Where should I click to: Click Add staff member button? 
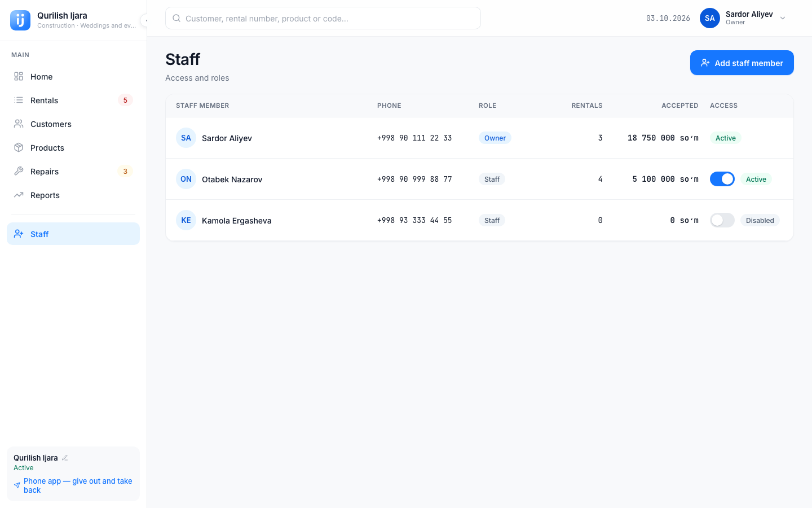742,63
